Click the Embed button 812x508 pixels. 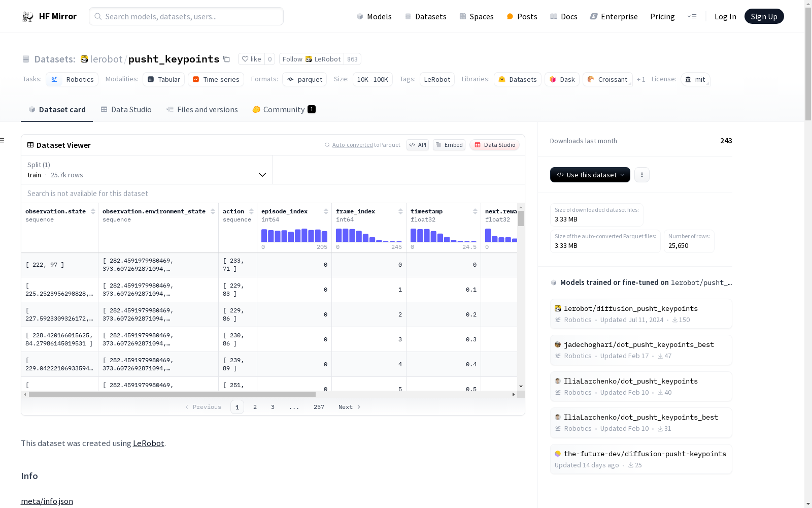pyautogui.click(x=449, y=145)
